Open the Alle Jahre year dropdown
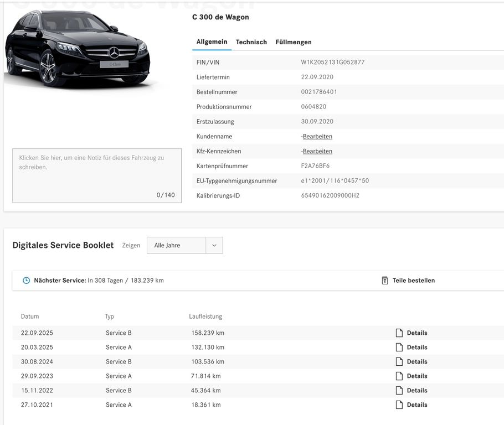The height and width of the screenshot is (425, 504). pyautogui.click(x=176, y=246)
